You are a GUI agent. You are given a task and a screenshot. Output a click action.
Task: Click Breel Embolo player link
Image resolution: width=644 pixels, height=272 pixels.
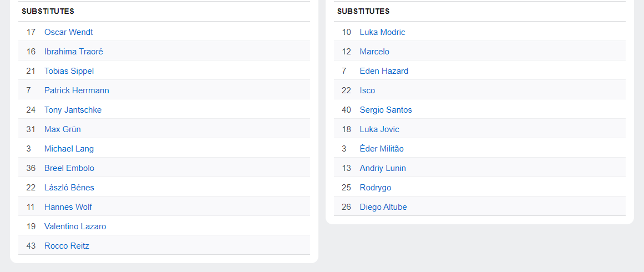coord(69,168)
